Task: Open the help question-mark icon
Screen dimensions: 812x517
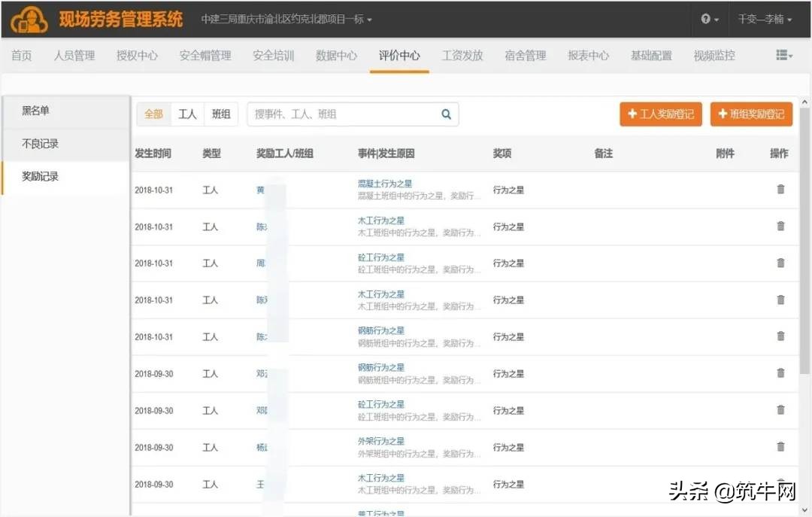Action: [x=707, y=19]
